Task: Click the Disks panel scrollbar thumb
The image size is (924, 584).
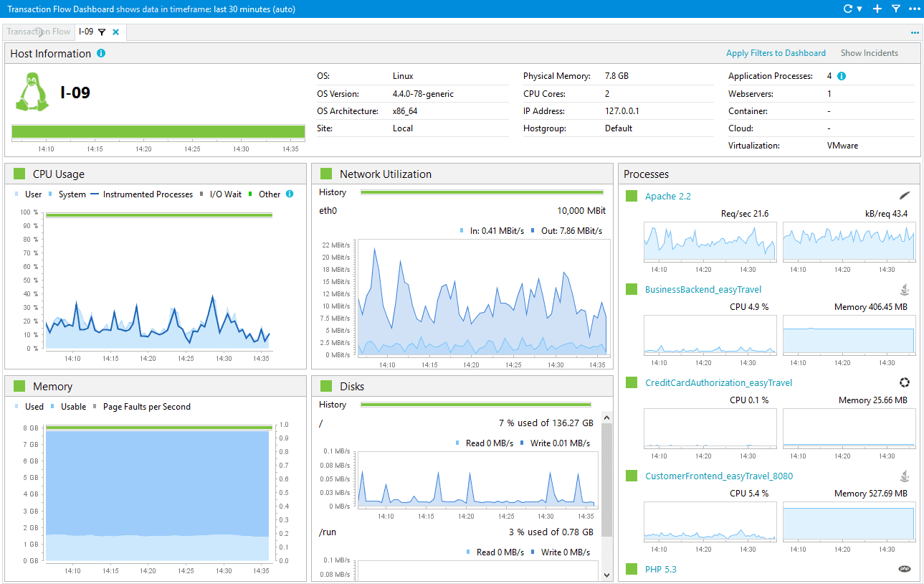Action: (607, 479)
